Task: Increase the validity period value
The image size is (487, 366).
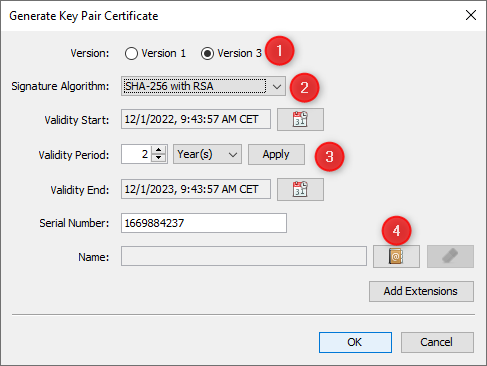Action: (x=159, y=150)
